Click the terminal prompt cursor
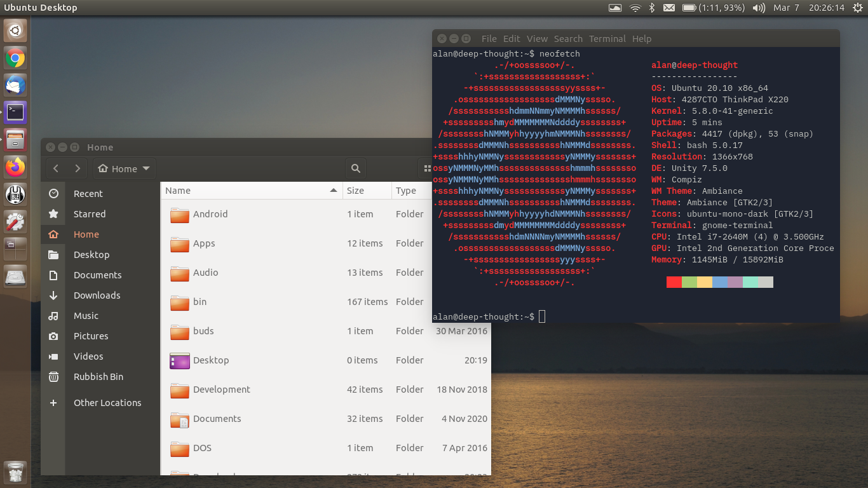This screenshot has width=868, height=488. pyautogui.click(x=542, y=316)
